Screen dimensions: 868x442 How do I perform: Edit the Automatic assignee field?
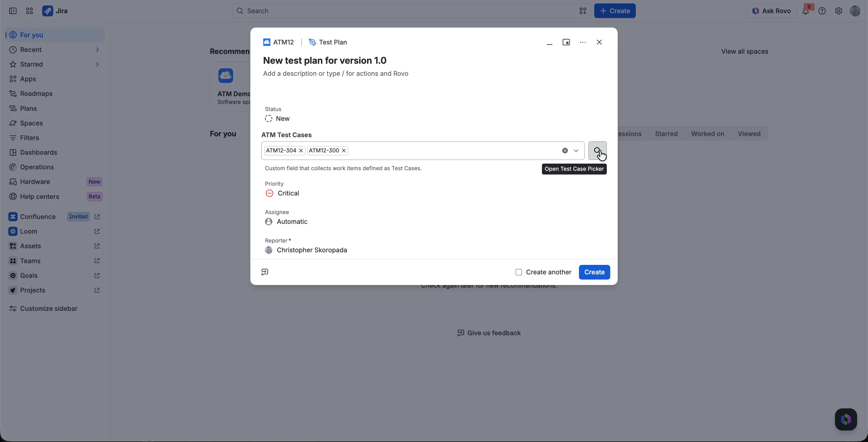286,222
